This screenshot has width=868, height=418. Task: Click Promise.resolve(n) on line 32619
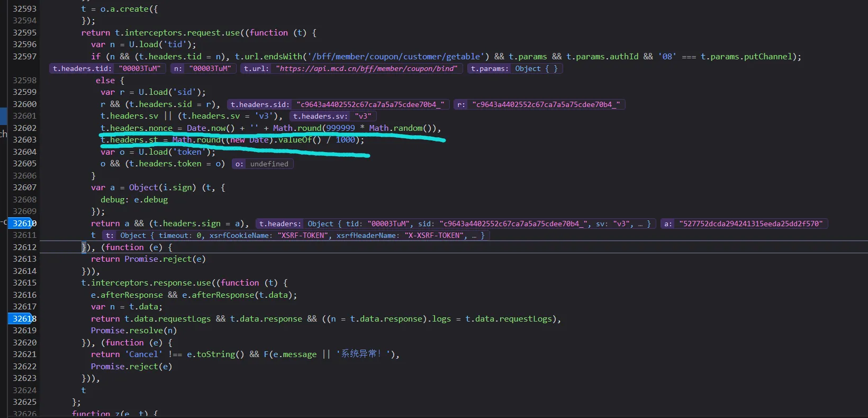(134, 331)
